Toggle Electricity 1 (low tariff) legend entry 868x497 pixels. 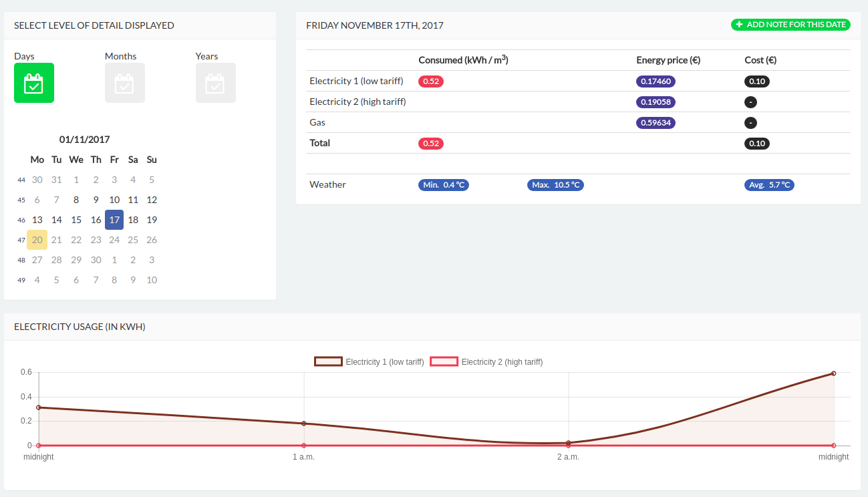pos(370,362)
